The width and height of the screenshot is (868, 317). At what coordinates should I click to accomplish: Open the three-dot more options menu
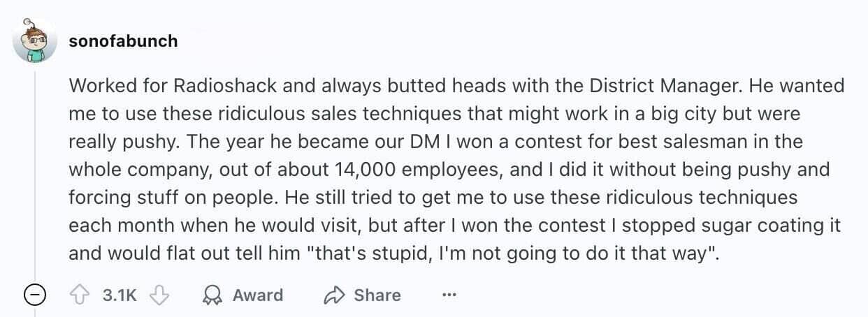[449, 295]
